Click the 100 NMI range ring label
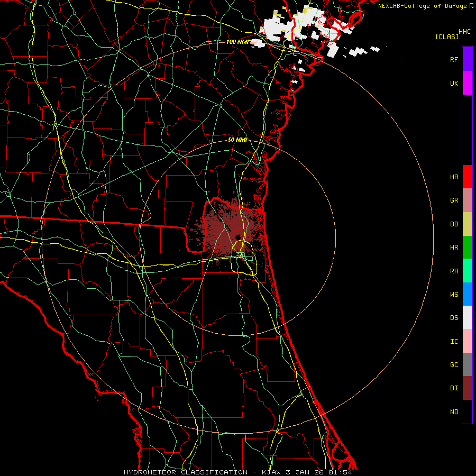Image resolution: width=476 pixels, height=476 pixels. coord(237,42)
